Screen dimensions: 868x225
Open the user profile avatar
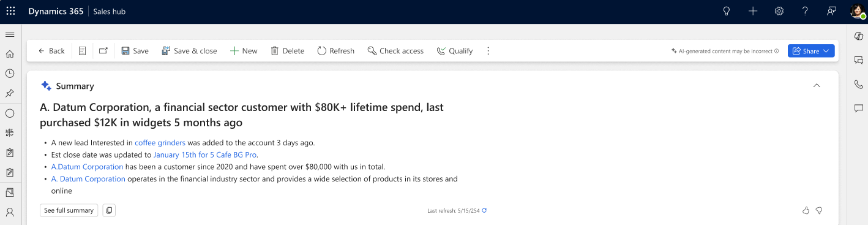pyautogui.click(x=858, y=11)
